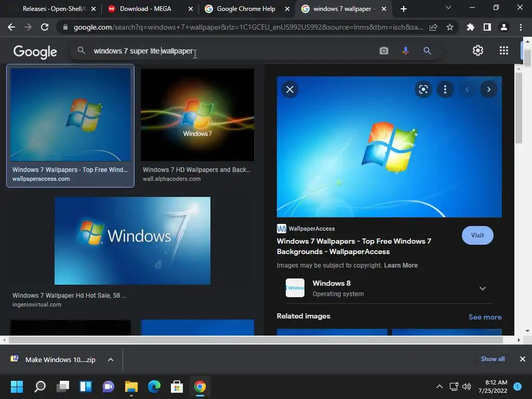Open the Windows Start menu

point(17,387)
